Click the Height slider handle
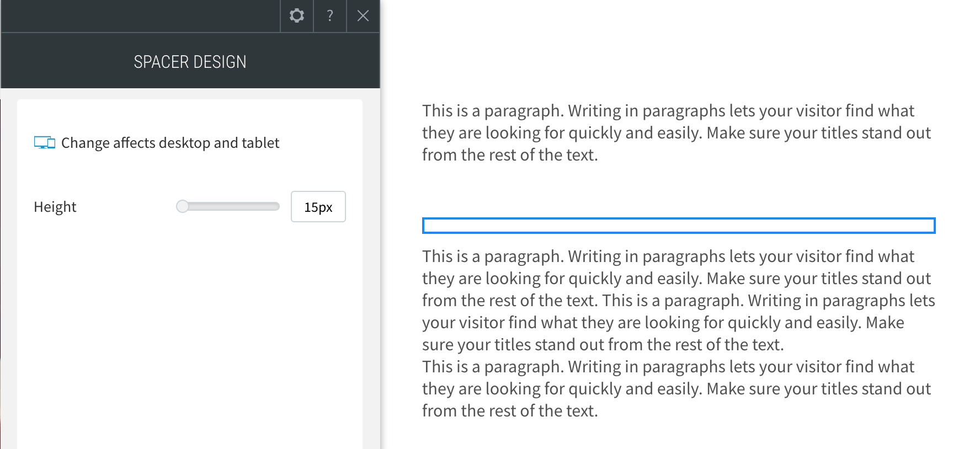The height and width of the screenshot is (449, 980). click(182, 206)
